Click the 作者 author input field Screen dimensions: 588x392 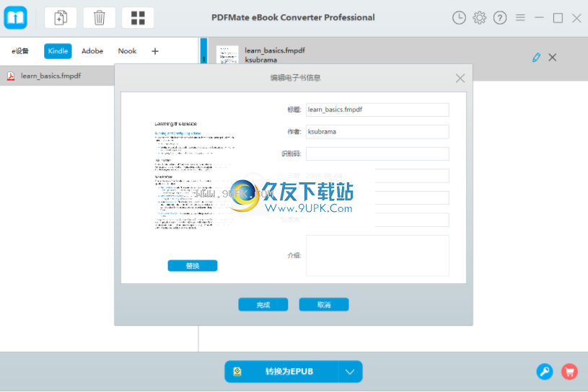click(x=377, y=132)
